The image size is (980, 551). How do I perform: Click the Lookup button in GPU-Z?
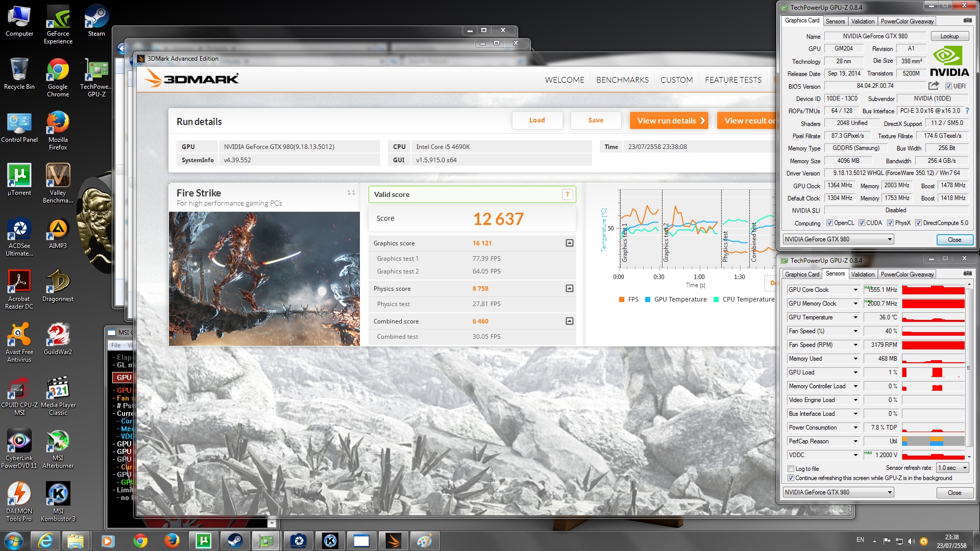(949, 36)
